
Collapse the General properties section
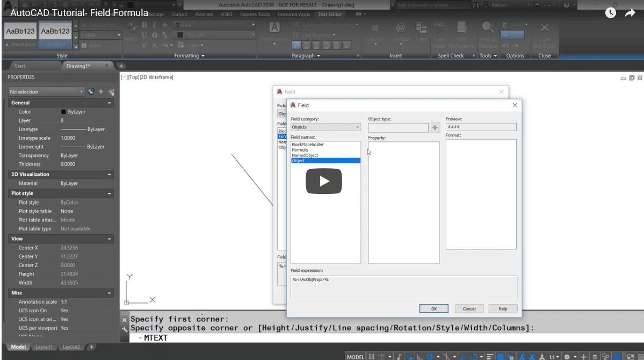click(109, 103)
